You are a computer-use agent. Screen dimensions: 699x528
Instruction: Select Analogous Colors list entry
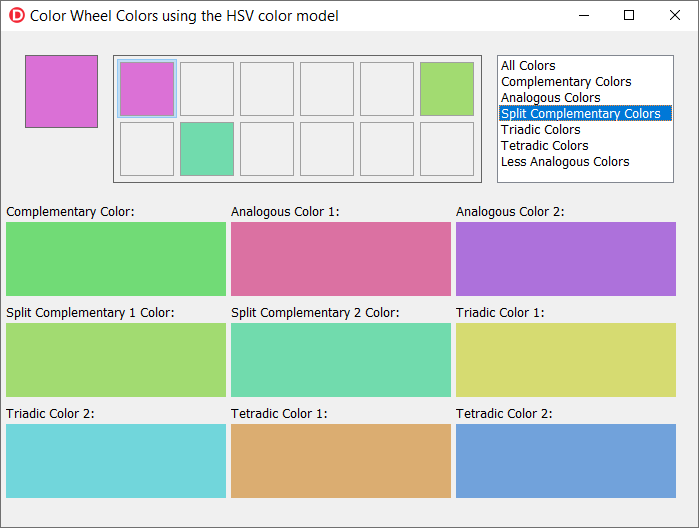(x=551, y=98)
